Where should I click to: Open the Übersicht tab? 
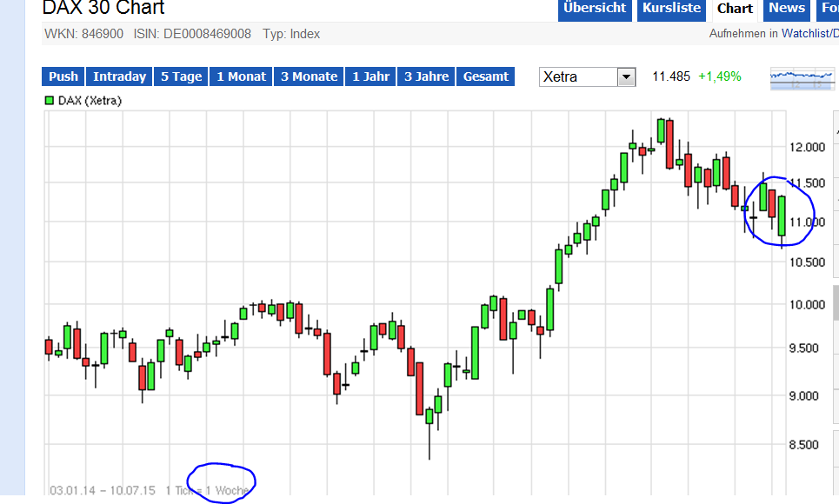[595, 9]
